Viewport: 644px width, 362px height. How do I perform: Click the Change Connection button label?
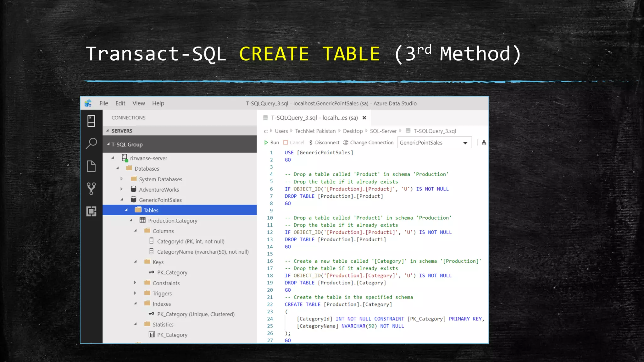372,143
